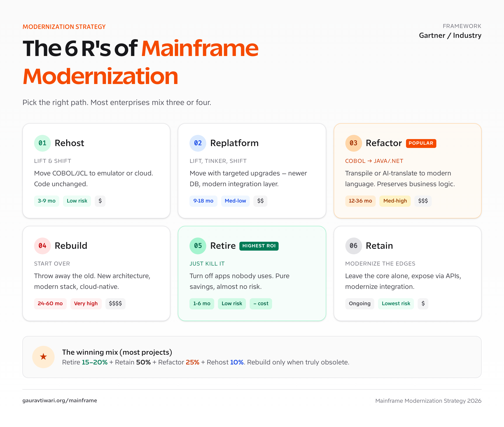Click the 05 number badge on Retire
504x427 pixels.
coord(198,246)
